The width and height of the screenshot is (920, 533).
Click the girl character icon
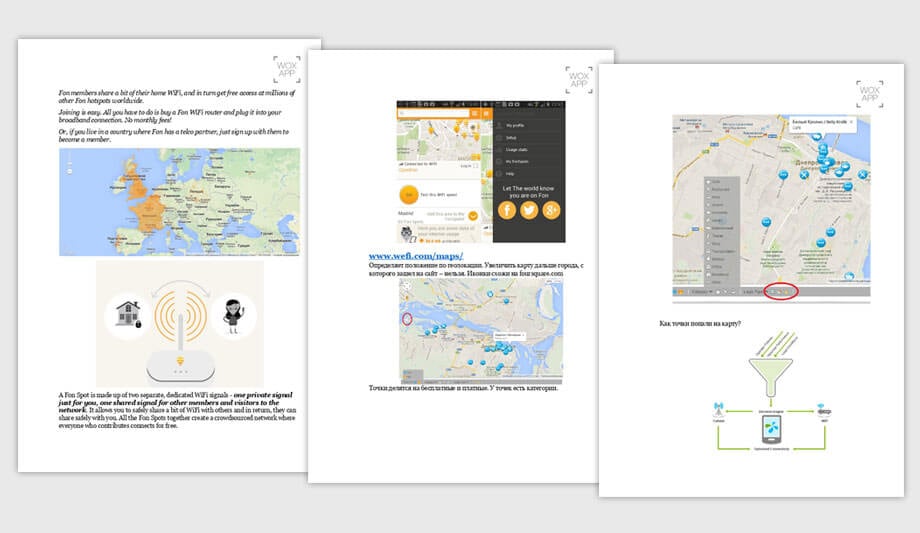click(x=233, y=315)
